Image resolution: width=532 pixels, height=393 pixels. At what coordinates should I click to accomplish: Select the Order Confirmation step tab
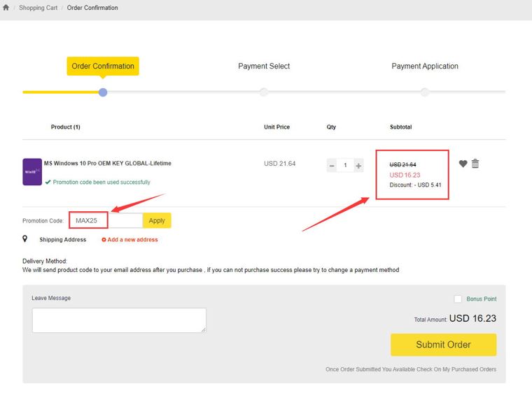pyautogui.click(x=103, y=66)
